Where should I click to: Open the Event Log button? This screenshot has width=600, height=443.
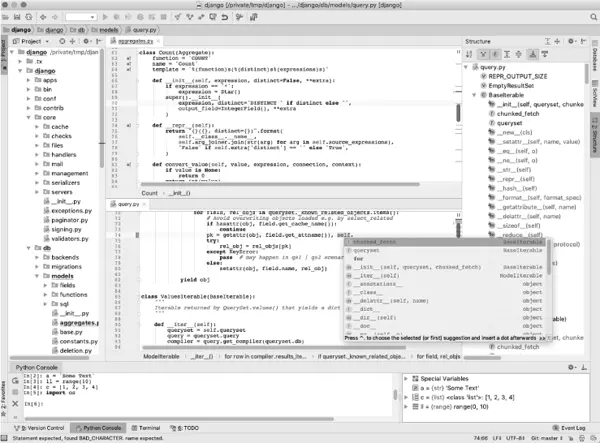569,428
